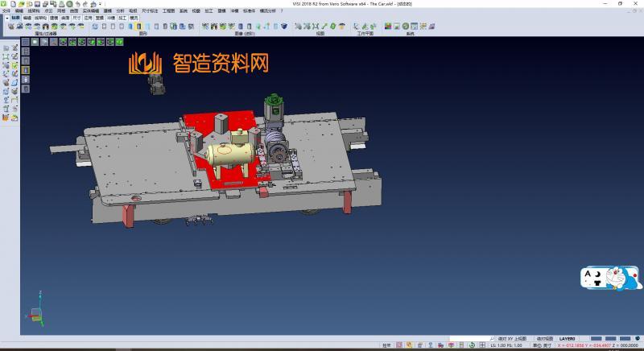The height and width of the screenshot is (351, 644).
Task: Toggle the highlighted icon in the left sidebar
Action: pos(26,69)
